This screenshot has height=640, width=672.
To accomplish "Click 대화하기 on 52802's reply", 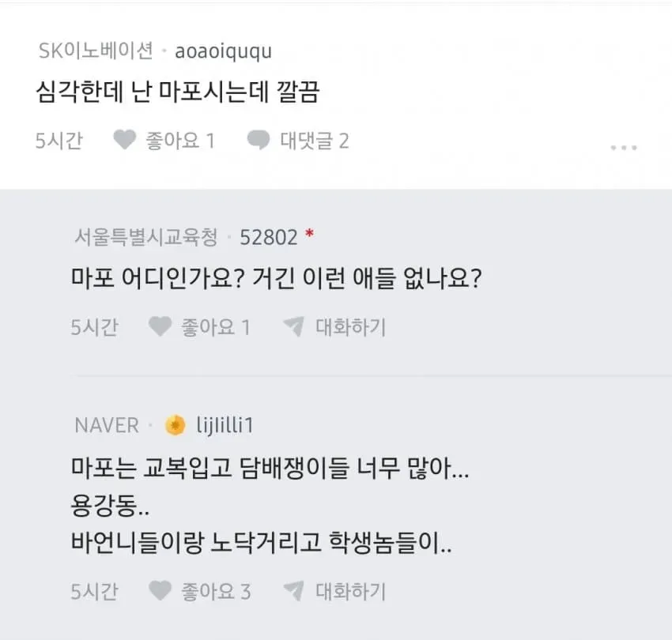I will [x=350, y=327].
